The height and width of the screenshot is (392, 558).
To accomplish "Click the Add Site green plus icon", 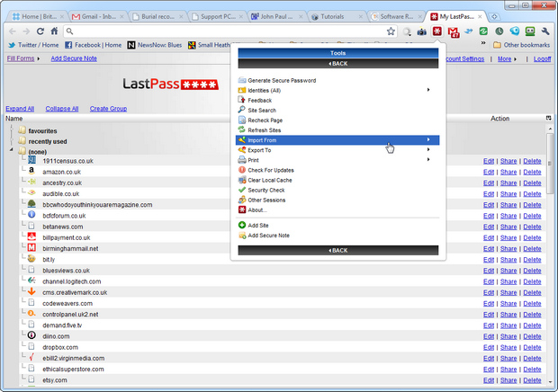I will coord(242,225).
